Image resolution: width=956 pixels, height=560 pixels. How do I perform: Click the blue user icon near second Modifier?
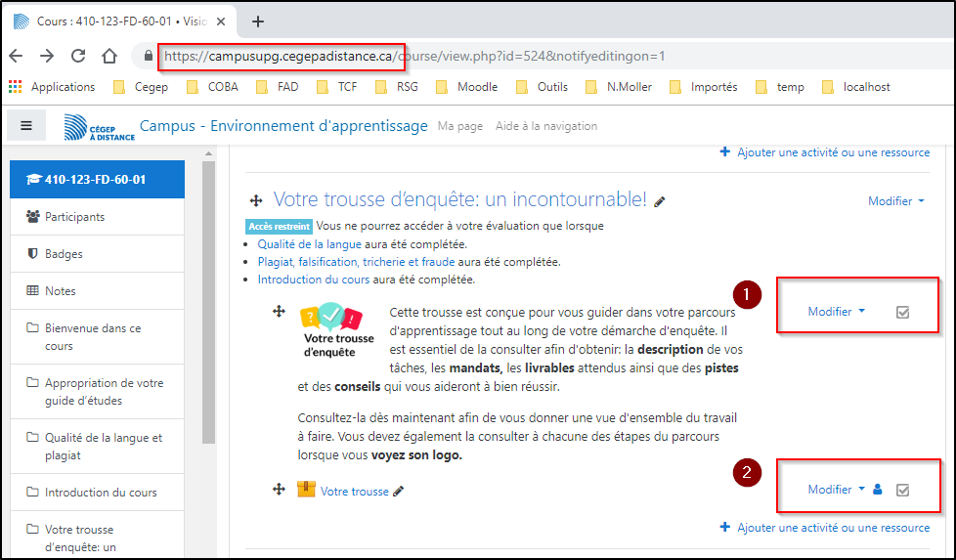coord(877,490)
